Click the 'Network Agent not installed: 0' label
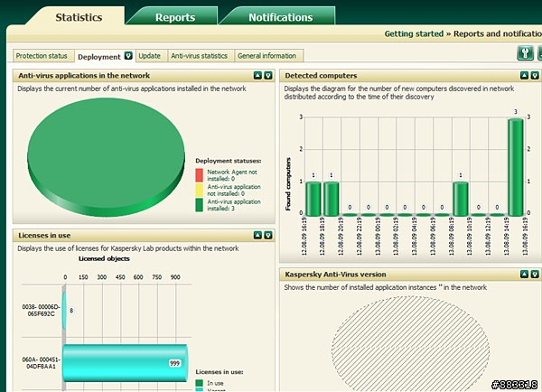 point(231,175)
